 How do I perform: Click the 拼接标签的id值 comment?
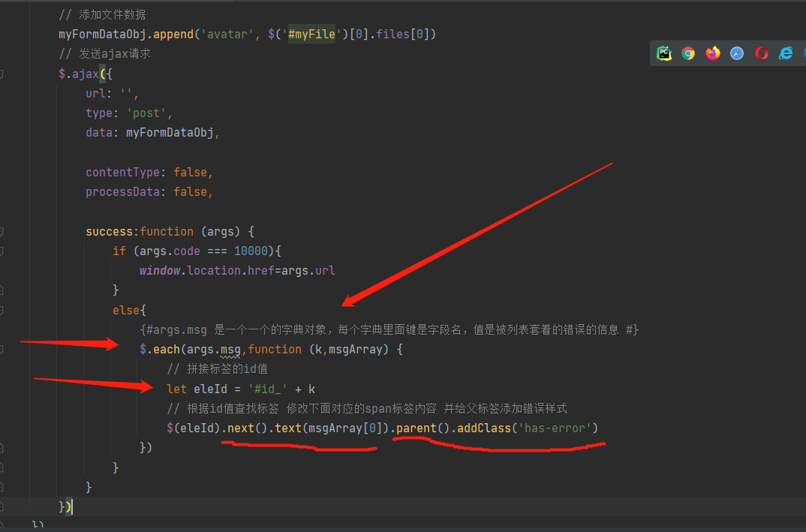tap(217, 369)
